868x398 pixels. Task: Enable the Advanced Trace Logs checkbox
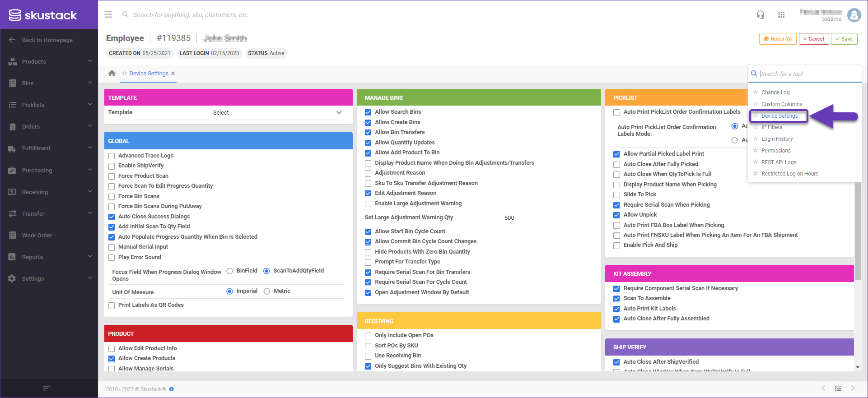click(112, 156)
